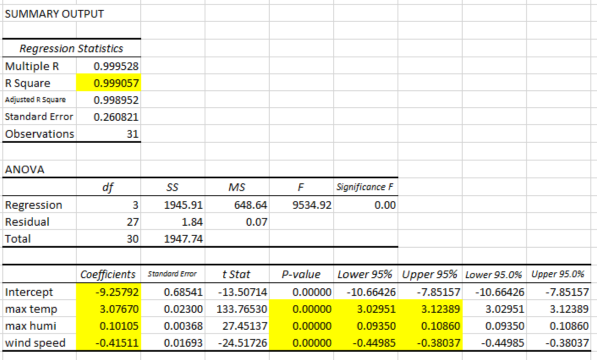The width and height of the screenshot is (597, 360).
Task: Select highlighted Lower 95% value 3.02951
Action: (x=376, y=309)
